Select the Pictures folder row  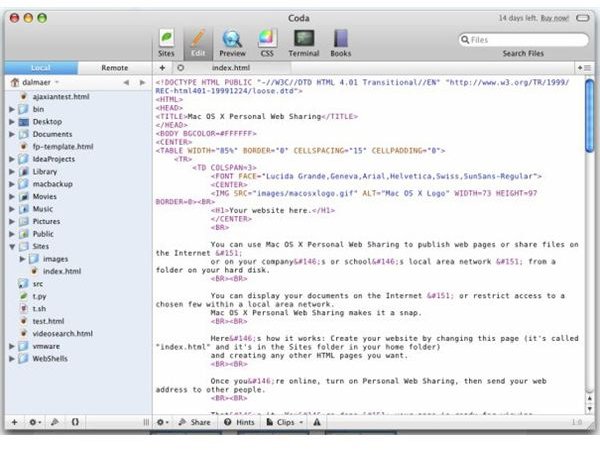(78, 221)
